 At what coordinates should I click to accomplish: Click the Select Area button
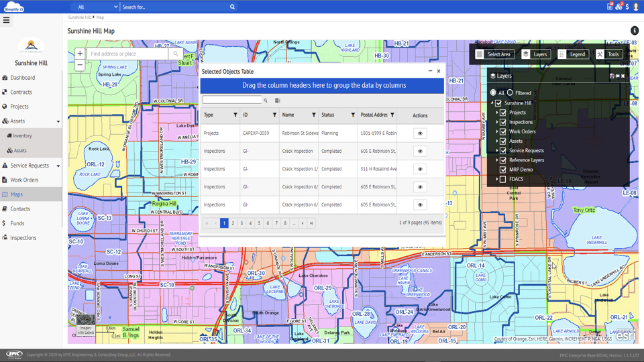494,54
